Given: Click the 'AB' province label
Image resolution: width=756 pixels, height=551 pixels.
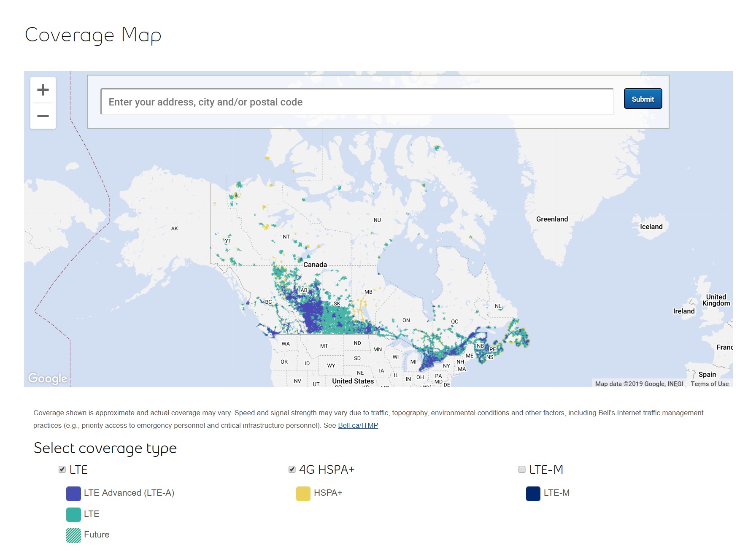Looking at the screenshot, I should [x=304, y=290].
